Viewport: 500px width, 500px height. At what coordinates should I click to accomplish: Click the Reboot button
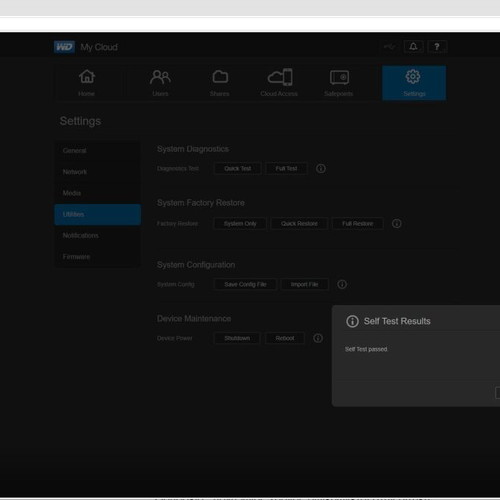pyautogui.click(x=285, y=338)
